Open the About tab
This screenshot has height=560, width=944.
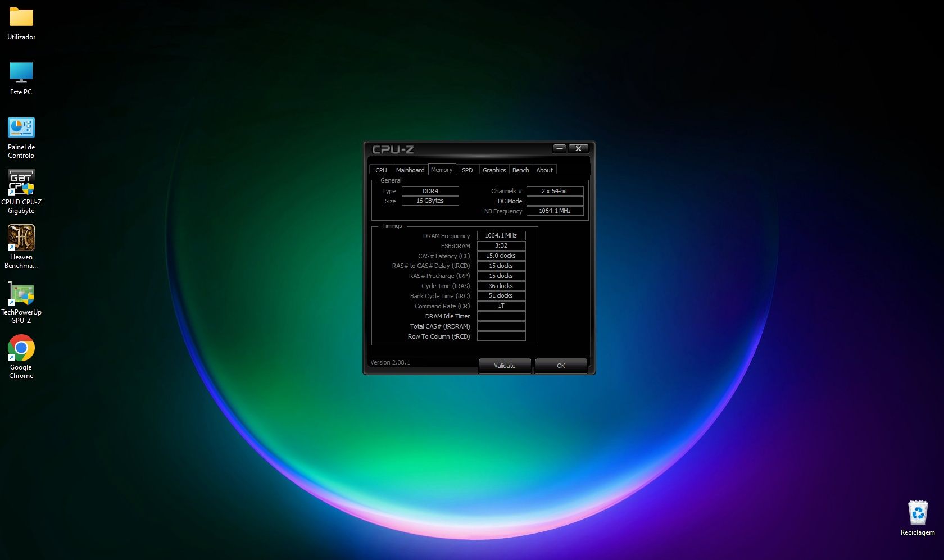544,170
